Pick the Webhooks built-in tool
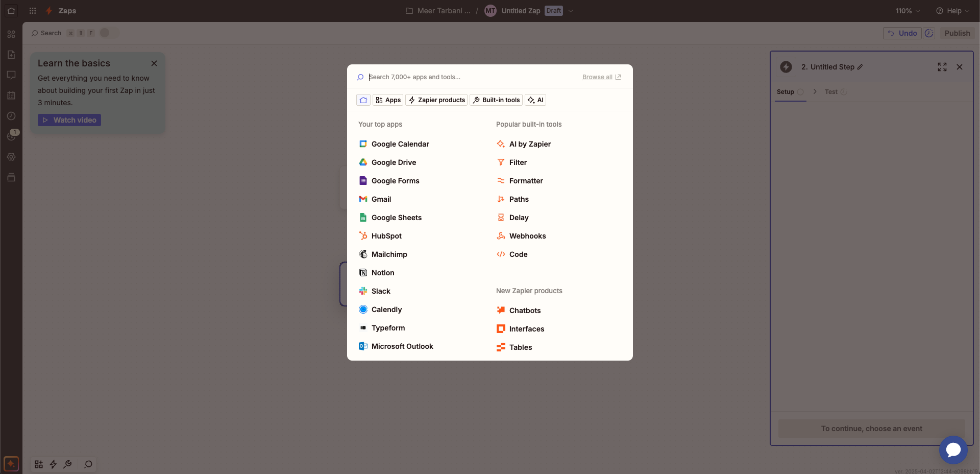This screenshot has height=474, width=980. (x=521, y=236)
